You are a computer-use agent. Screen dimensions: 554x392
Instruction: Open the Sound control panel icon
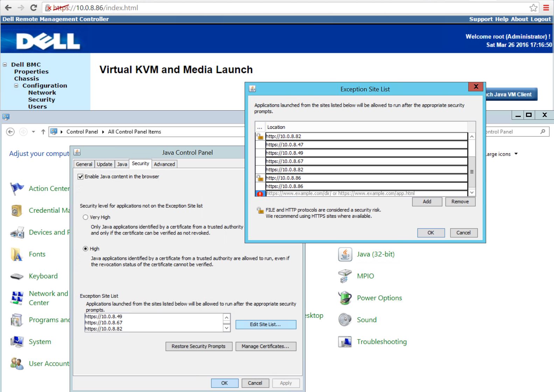pos(345,320)
